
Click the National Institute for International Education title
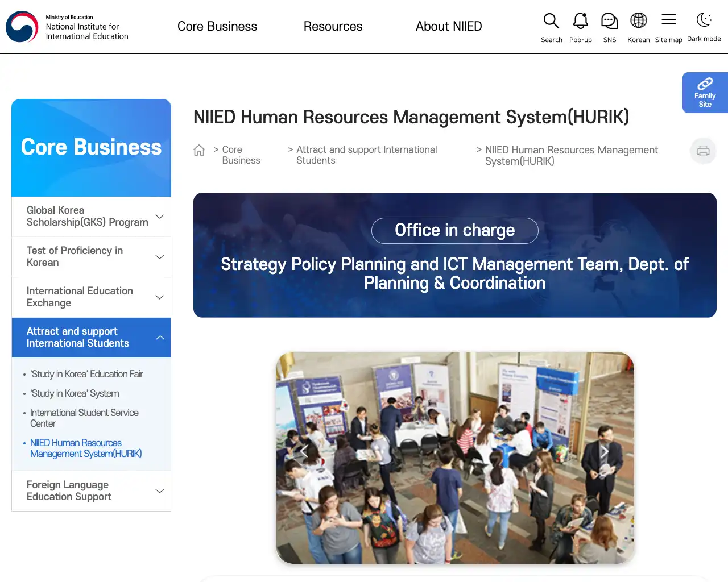pos(87,31)
